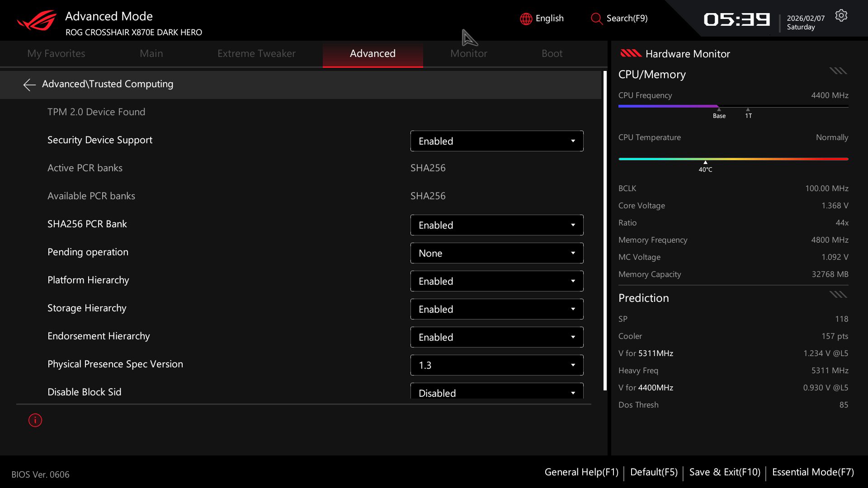Click the stripes icon beside Prediction

(x=838, y=295)
